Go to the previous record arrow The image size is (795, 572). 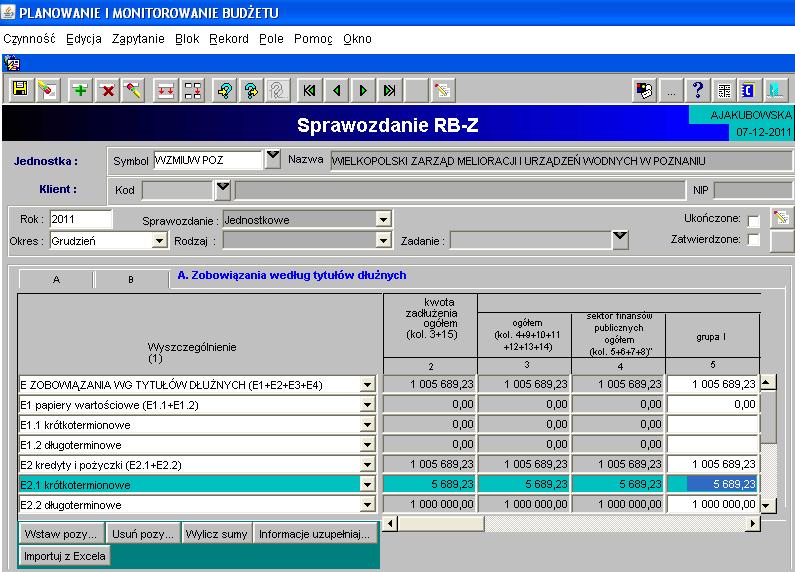coord(337,90)
